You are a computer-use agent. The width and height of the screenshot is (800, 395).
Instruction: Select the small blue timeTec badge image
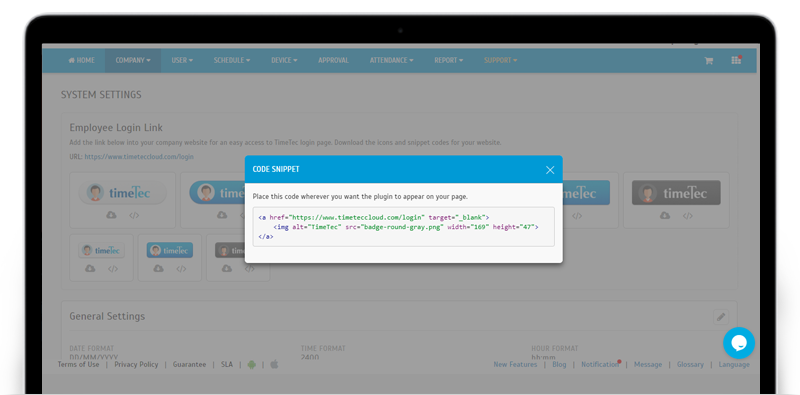(x=170, y=250)
